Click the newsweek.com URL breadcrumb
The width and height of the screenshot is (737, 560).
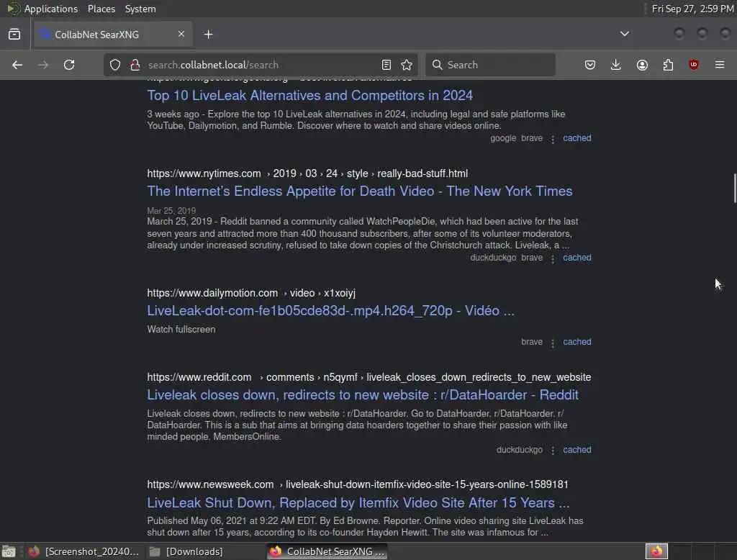click(358, 484)
